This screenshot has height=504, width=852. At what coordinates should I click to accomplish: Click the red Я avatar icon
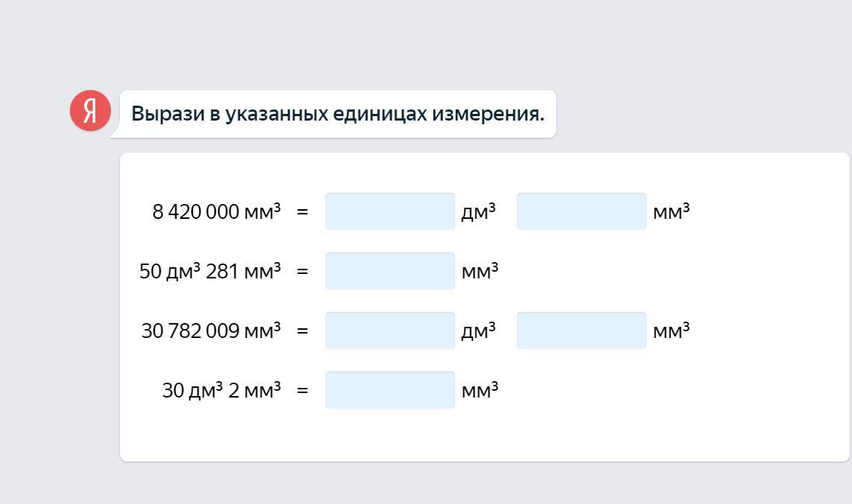tap(90, 111)
